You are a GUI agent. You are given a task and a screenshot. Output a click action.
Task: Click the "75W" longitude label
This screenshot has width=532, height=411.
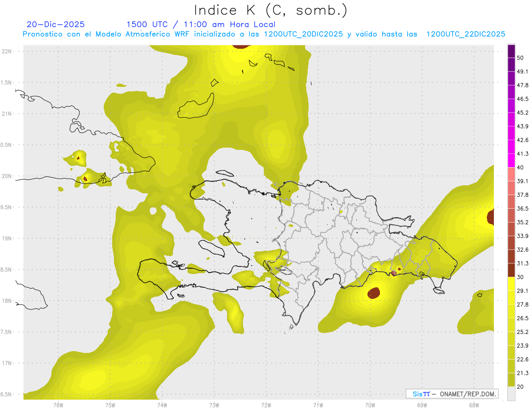(x=110, y=405)
